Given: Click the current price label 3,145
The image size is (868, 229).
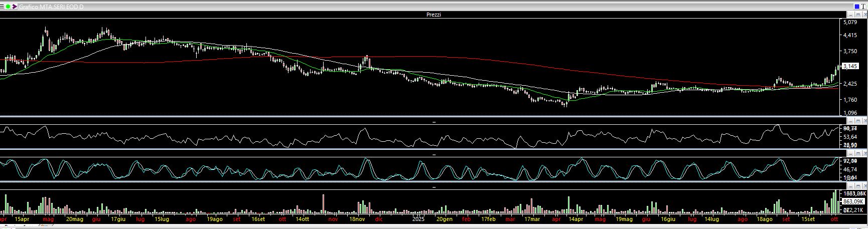Looking at the screenshot, I should coord(850,66).
